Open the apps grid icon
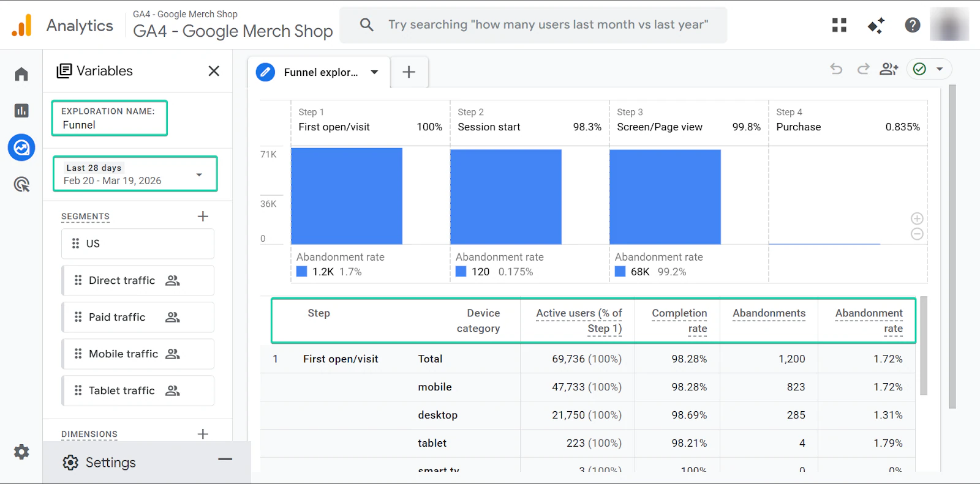 pos(839,25)
